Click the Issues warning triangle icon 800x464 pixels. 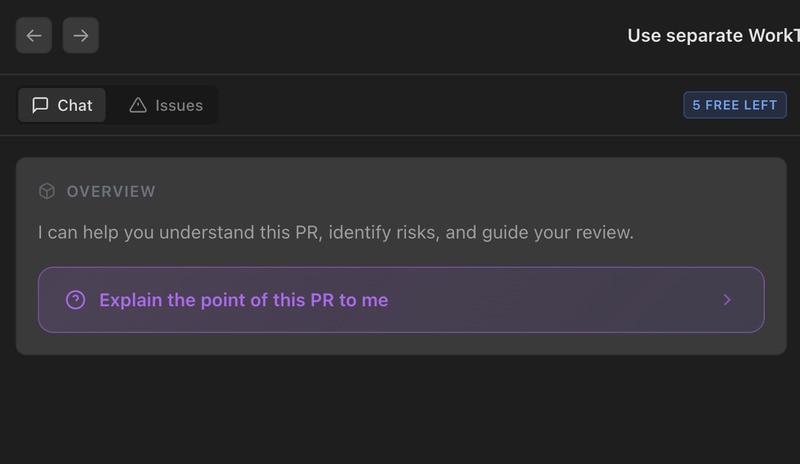click(x=138, y=105)
